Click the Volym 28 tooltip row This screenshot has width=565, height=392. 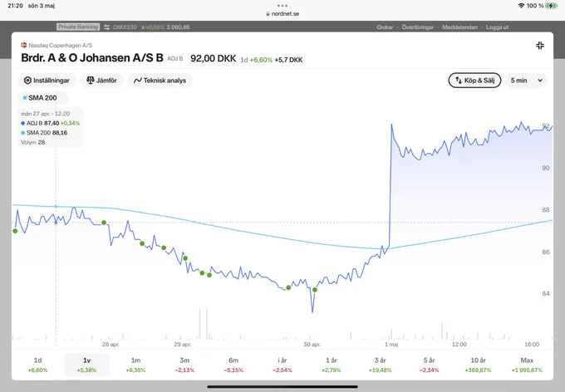click(32, 142)
